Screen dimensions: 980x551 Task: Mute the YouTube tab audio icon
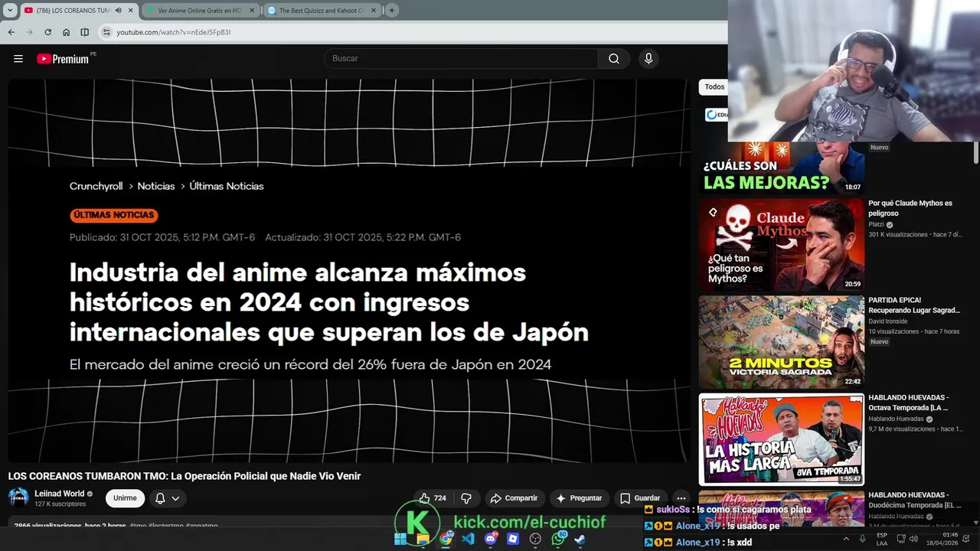(118, 11)
